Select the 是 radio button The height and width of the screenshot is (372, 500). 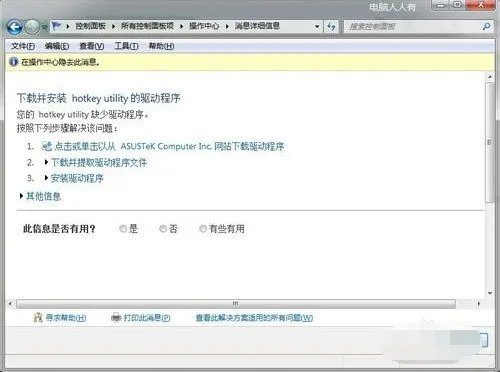click(123, 229)
